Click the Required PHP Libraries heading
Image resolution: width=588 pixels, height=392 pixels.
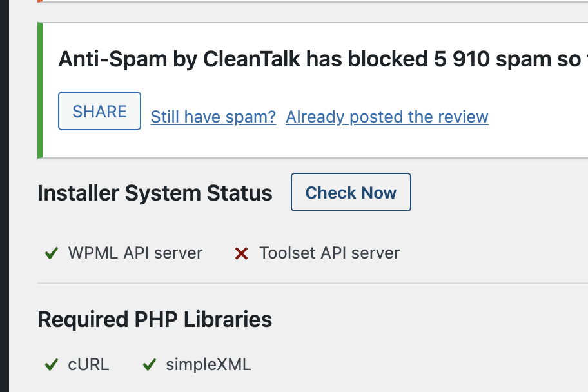155,319
